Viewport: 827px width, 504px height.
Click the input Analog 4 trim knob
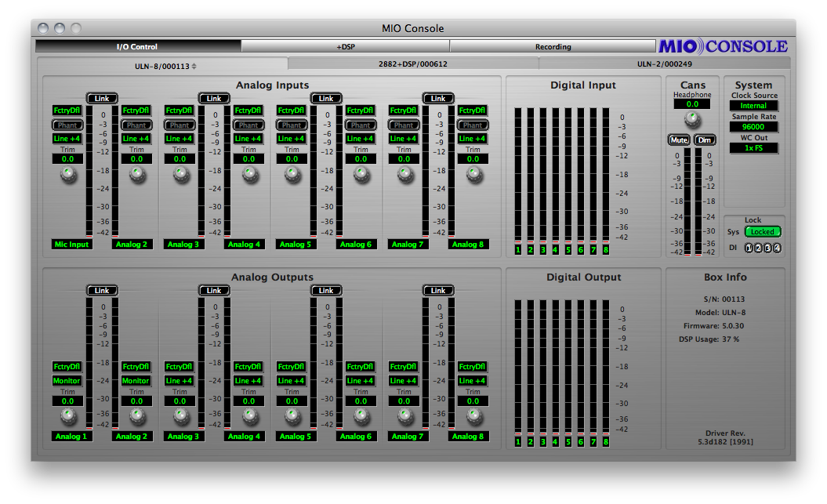pyautogui.click(x=250, y=174)
